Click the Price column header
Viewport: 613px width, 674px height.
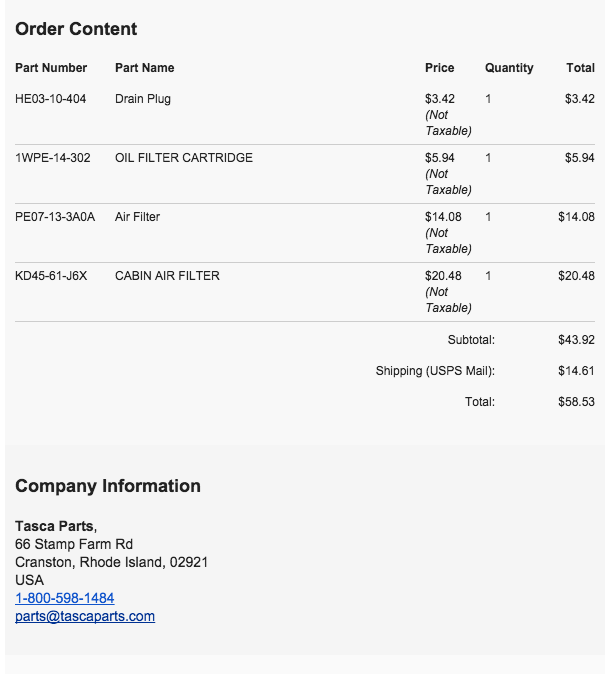tap(440, 68)
